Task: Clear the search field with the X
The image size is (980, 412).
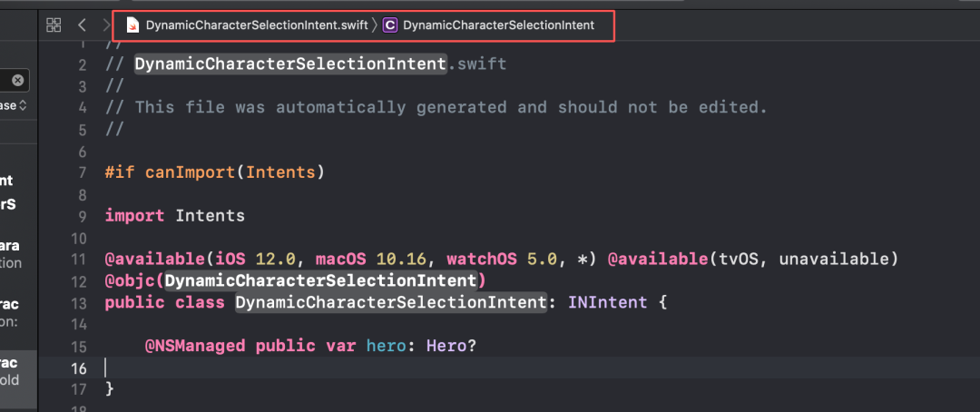Action: (17, 80)
